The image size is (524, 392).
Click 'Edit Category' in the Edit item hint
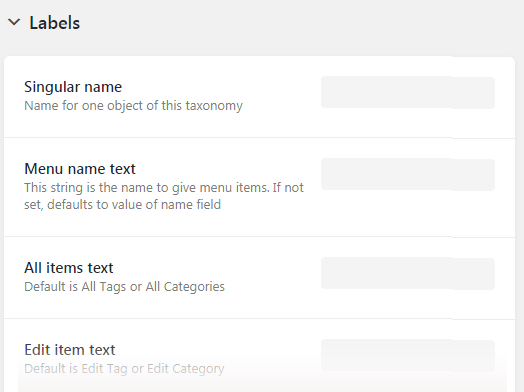click(x=185, y=369)
